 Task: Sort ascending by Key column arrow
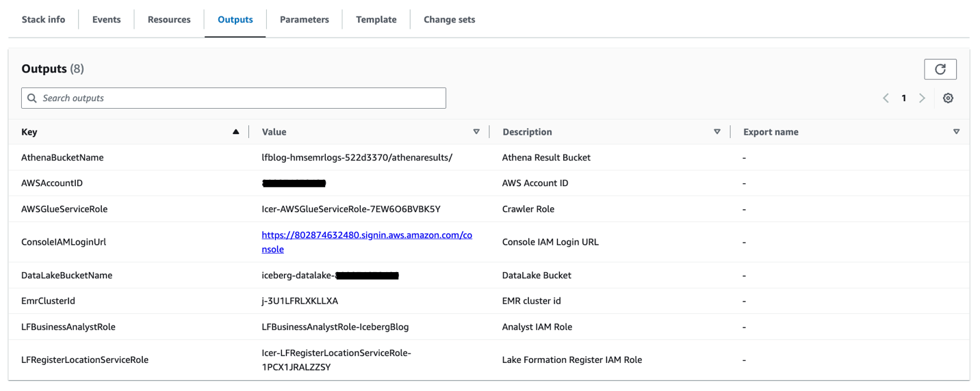pyautogui.click(x=235, y=132)
